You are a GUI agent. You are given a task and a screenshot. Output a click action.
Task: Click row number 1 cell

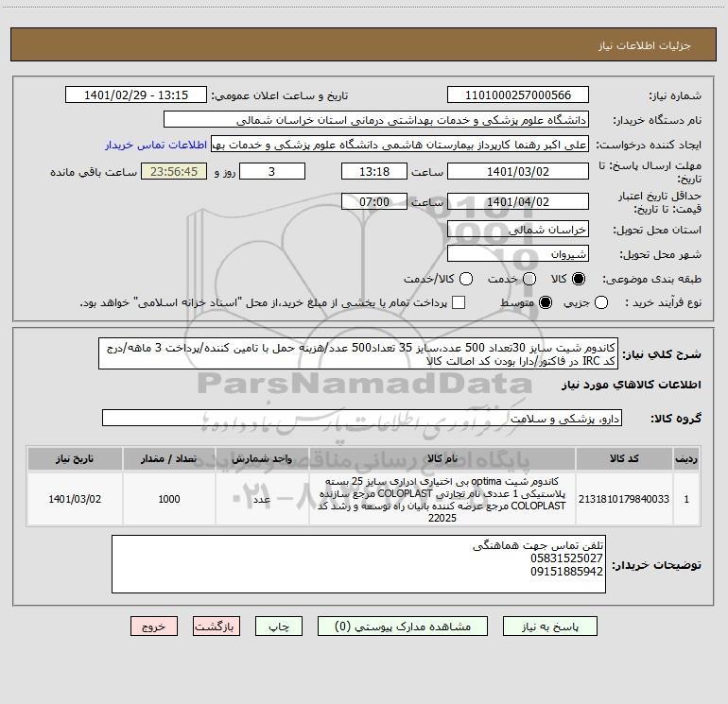click(686, 499)
